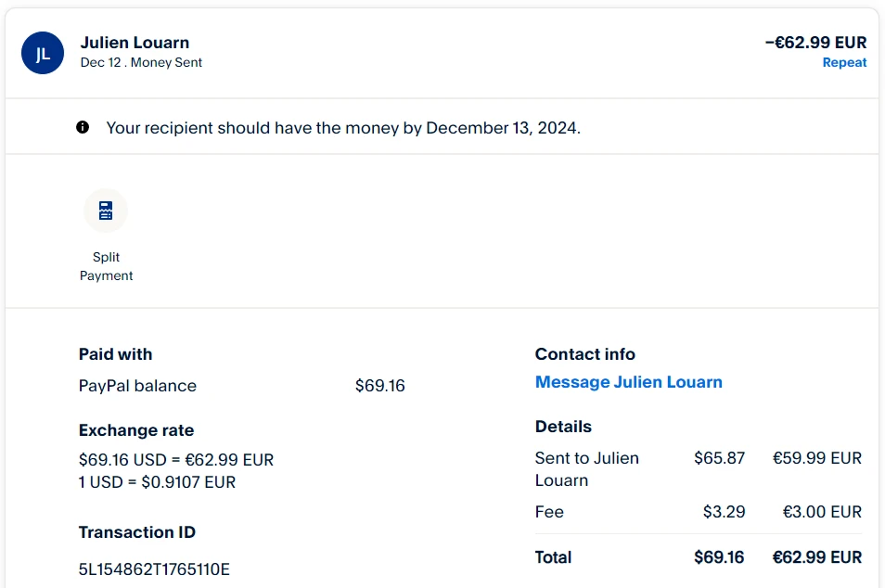Image resolution: width=885 pixels, height=588 pixels.
Task: Click the Fee row label
Action: (549, 512)
